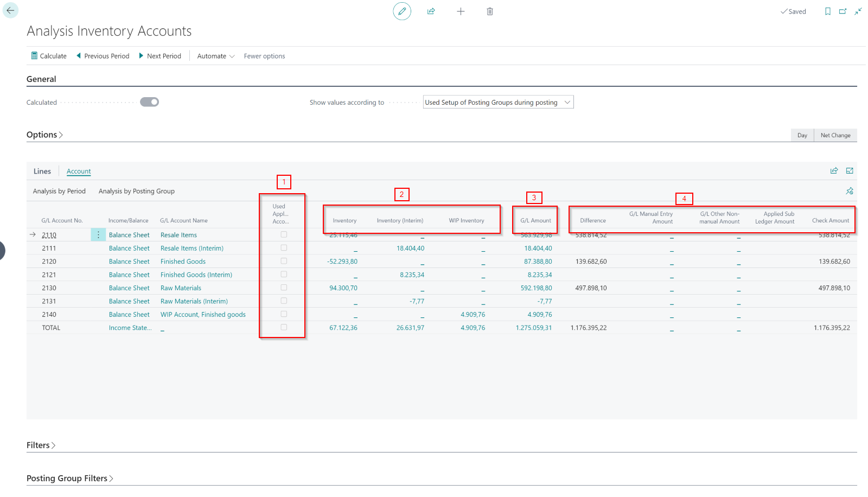Expand the Lines section to full view

pos(850,171)
